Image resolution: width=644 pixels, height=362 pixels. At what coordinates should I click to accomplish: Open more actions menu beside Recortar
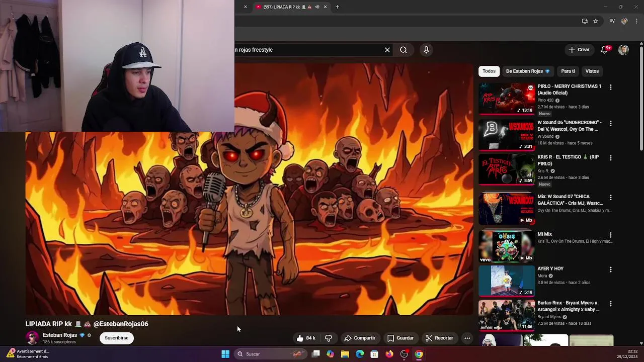click(x=467, y=338)
